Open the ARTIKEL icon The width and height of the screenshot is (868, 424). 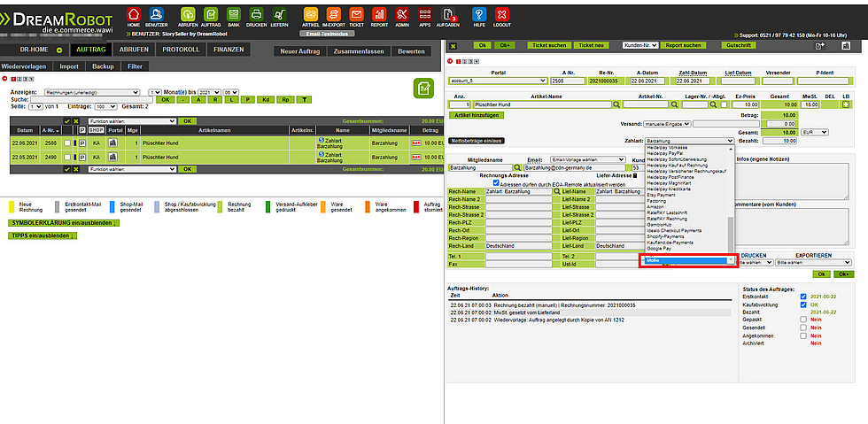311,14
